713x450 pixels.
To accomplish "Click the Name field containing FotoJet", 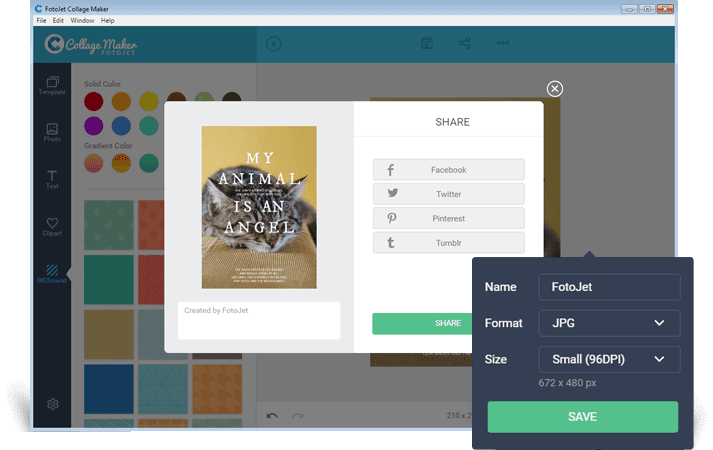I will (609, 287).
